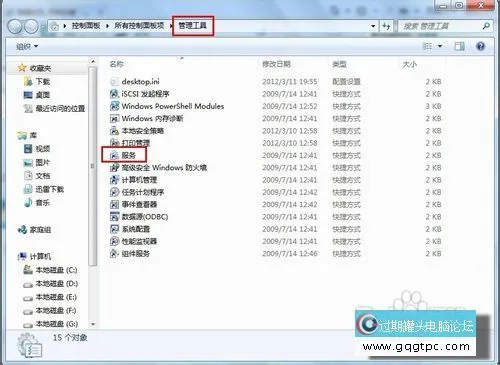Open view options dropdown arrow
The height and width of the screenshot is (365, 500).
(440, 46)
